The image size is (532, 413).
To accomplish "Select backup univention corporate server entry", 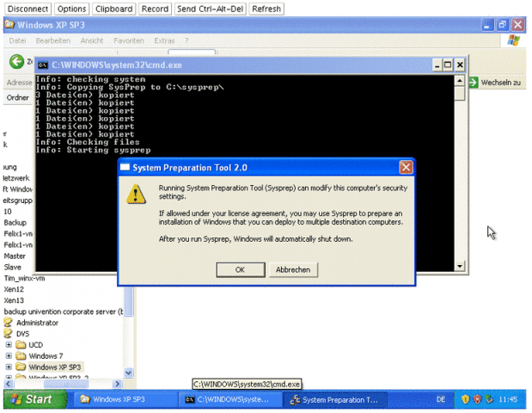I will click(64, 311).
